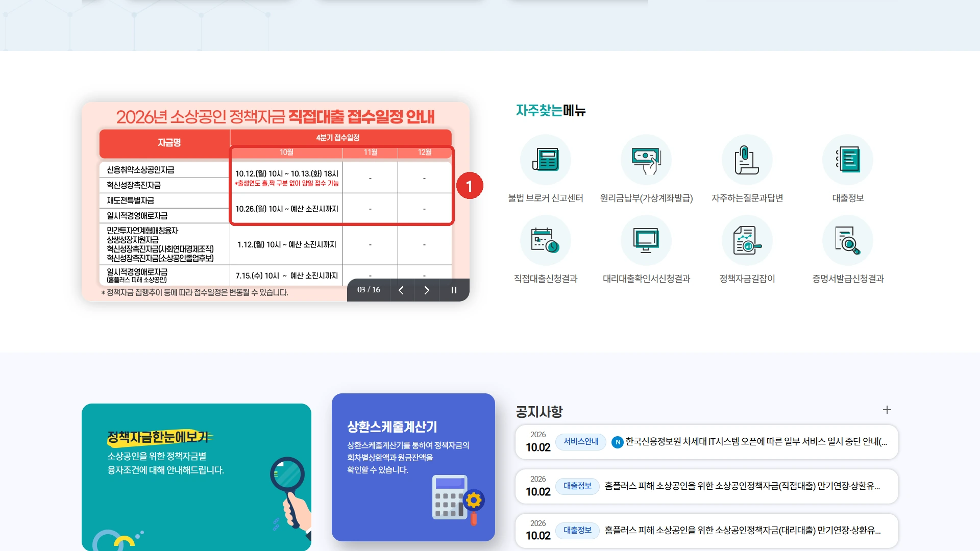Open the 대출정보 quick menu icon
980x551 pixels.
coord(848,160)
